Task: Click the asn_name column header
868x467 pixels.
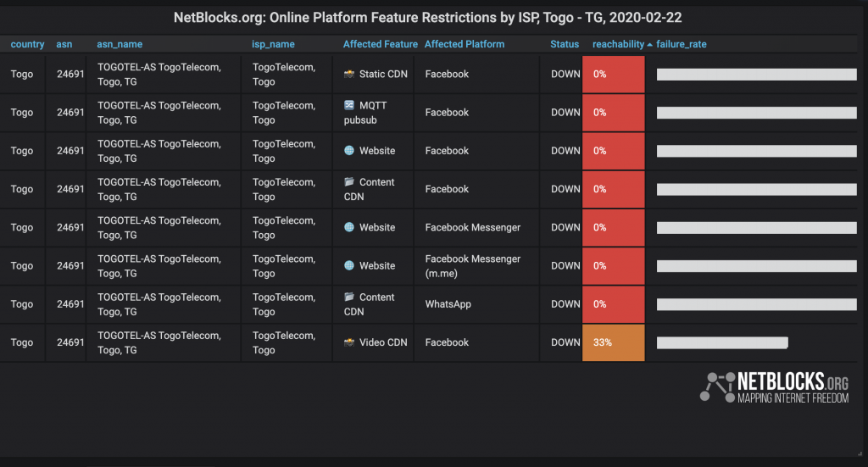Action: click(x=120, y=44)
